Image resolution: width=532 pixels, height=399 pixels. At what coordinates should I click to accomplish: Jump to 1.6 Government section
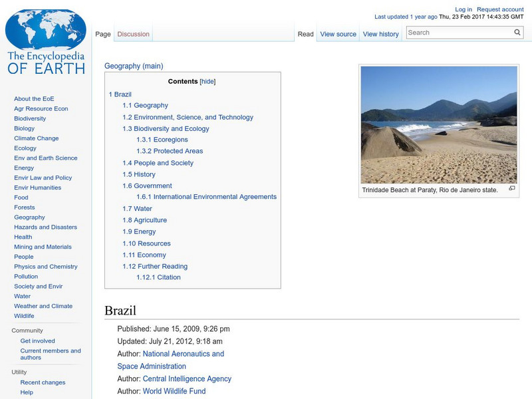click(147, 186)
